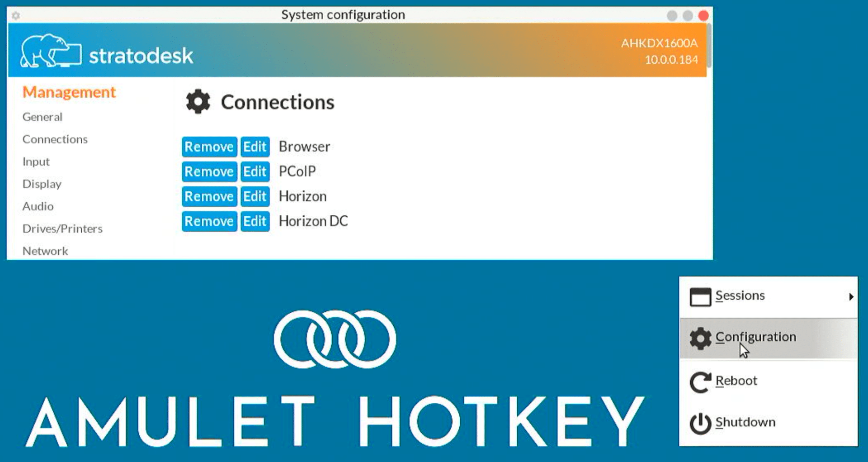Screen dimensions: 868x462
Task: Open the General settings page
Action: pos(42,117)
